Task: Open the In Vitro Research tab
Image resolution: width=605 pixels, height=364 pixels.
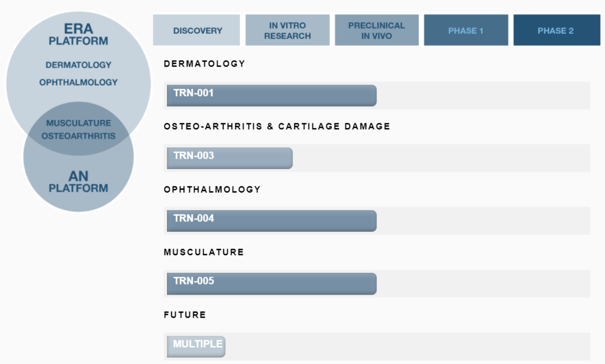Action: tap(287, 30)
